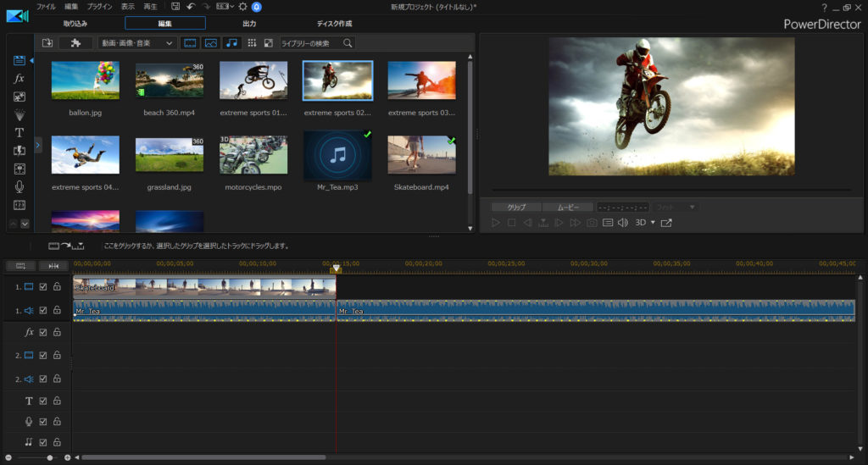Viewport: 868px width, 465px height.
Task: Open the 編集 menu in menu bar
Action: [71, 7]
